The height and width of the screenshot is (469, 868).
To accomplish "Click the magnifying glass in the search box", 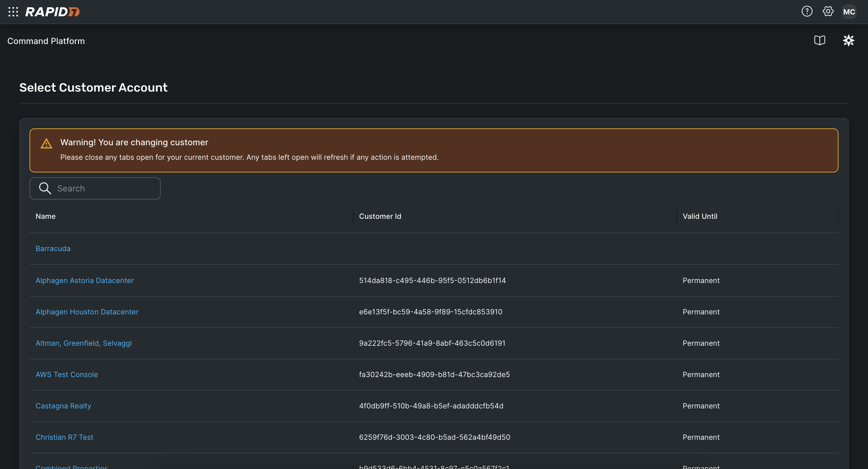I will click(45, 188).
